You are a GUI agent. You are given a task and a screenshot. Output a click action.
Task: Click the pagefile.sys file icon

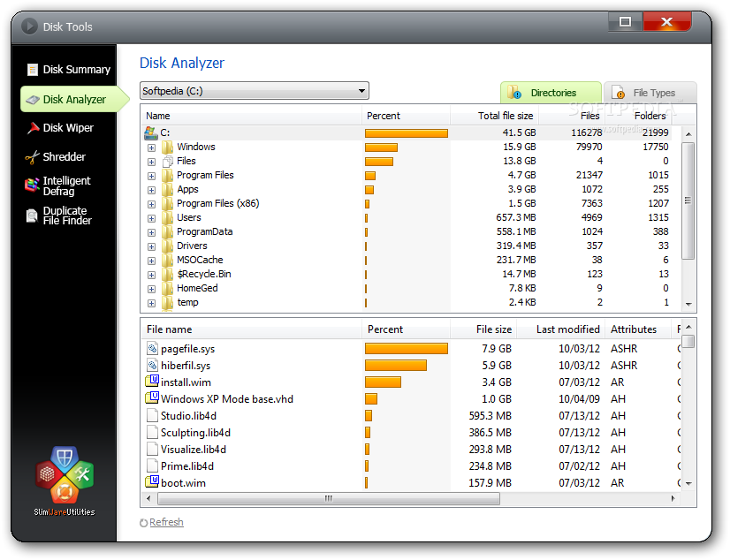(152, 348)
